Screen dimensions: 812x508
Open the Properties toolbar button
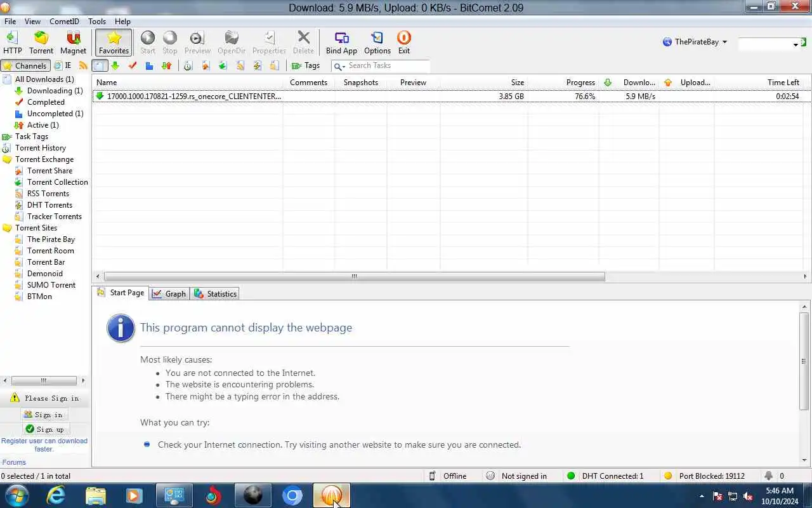point(269,43)
